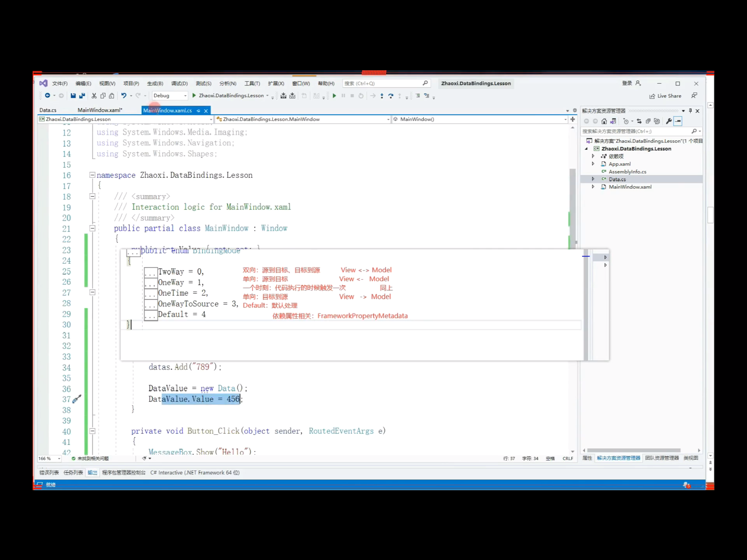Open the 166 % zoom level combo
747x560 pixels.
pos(49,459)
